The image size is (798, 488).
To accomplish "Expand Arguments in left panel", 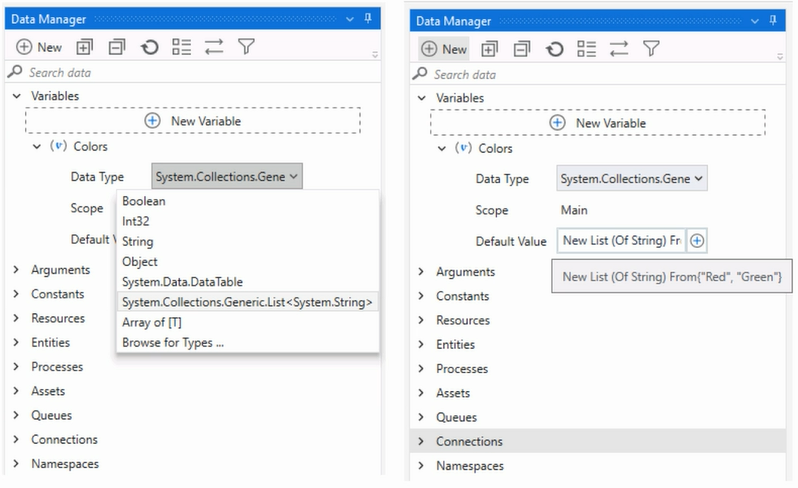I will [16, 270].
